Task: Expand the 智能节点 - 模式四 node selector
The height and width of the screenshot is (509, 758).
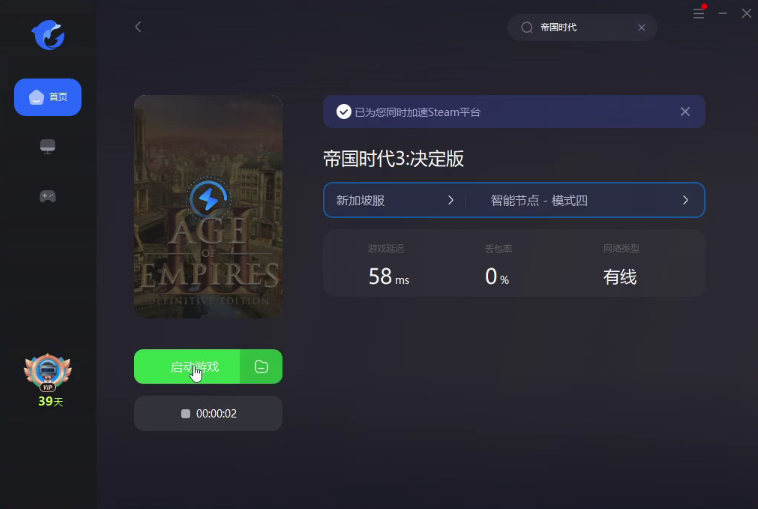Action: click(x=580, y=200)
